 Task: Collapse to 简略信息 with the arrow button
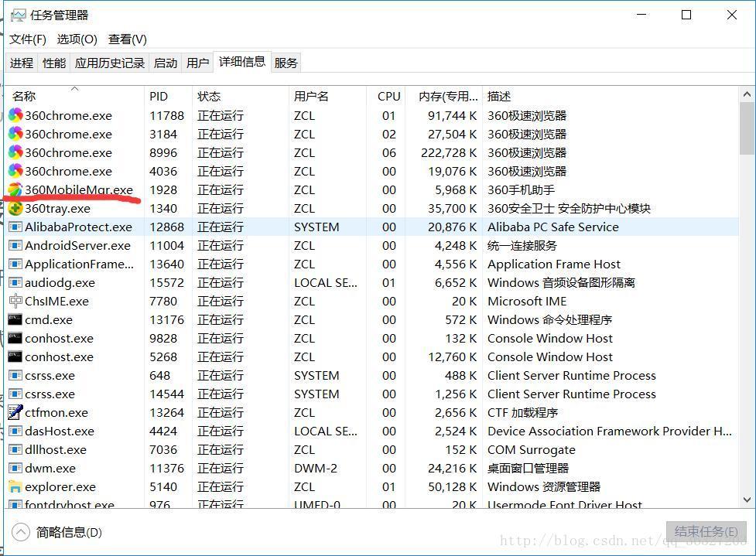coord(21,532)
